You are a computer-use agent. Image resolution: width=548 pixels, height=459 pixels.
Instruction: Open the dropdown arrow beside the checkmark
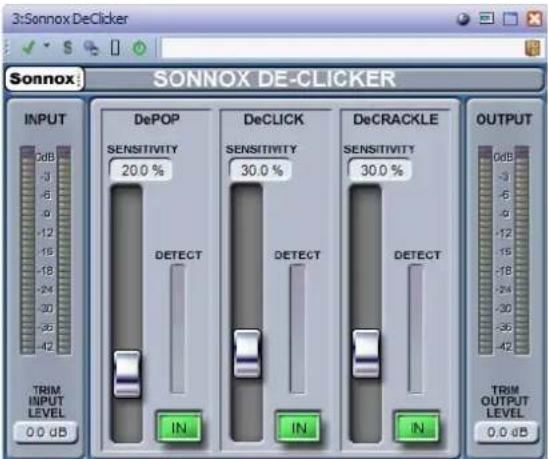coord(46,45)
